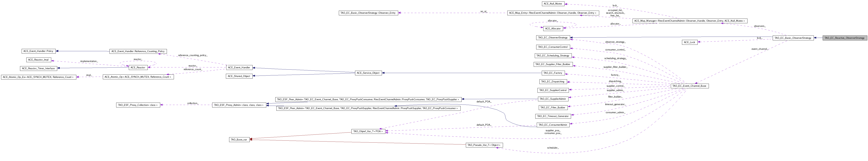Screen dimensions: 868x161
Task: Select the TAO_EC_Supplier_Filter_Builder node
Action: 553,64
